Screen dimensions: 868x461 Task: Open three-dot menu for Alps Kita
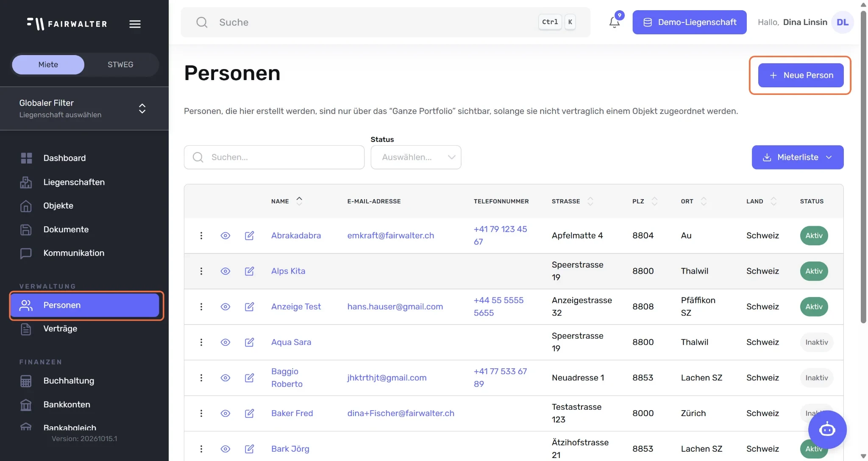[201, 271]
